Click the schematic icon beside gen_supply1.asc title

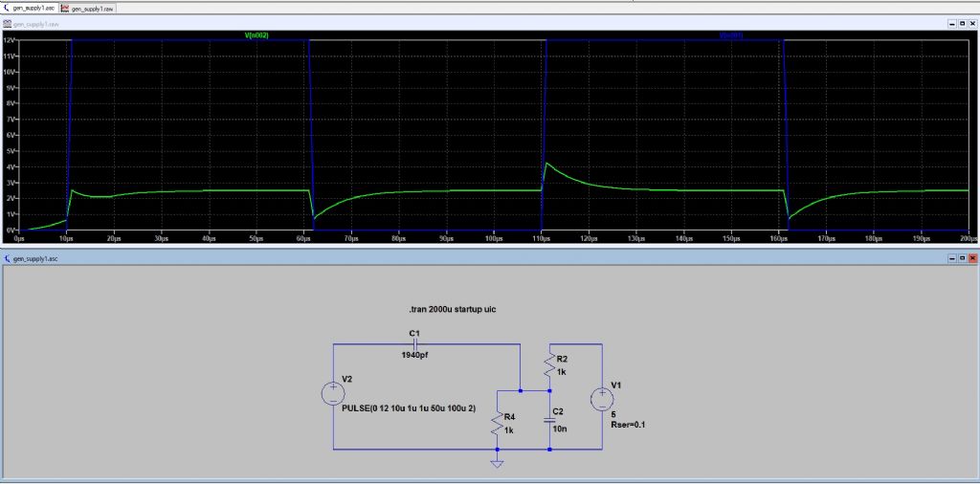tap(7, 258)
